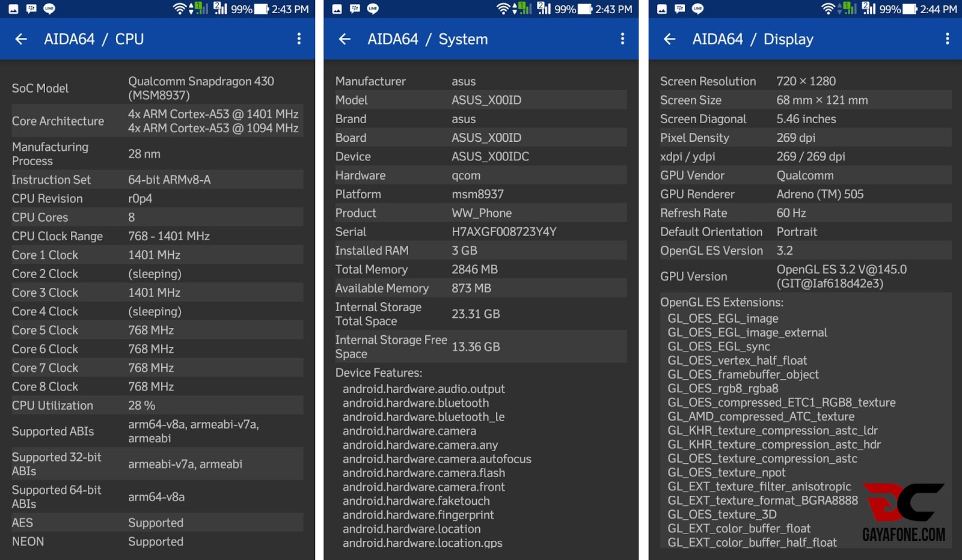Select the 'Qualcomm Snapdragon 430 (MSM8937)' value
Viewport: 962px width, 560px height.
[x=201, y=88]
